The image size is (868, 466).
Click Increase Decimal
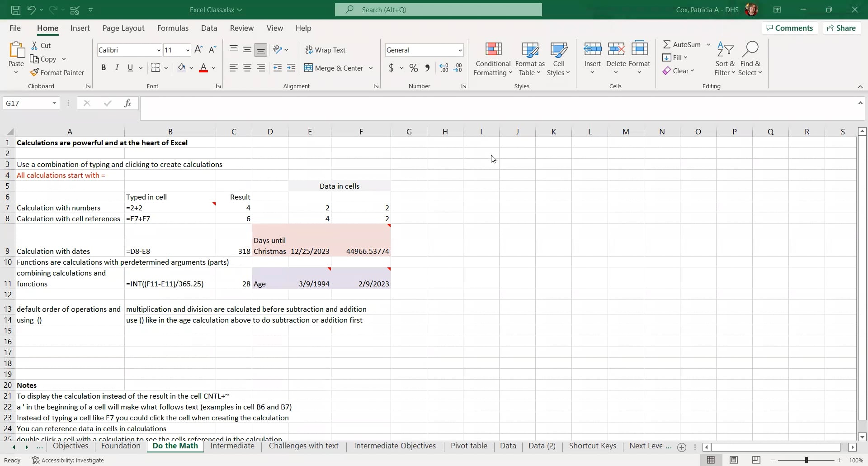(x=443, y=68)
